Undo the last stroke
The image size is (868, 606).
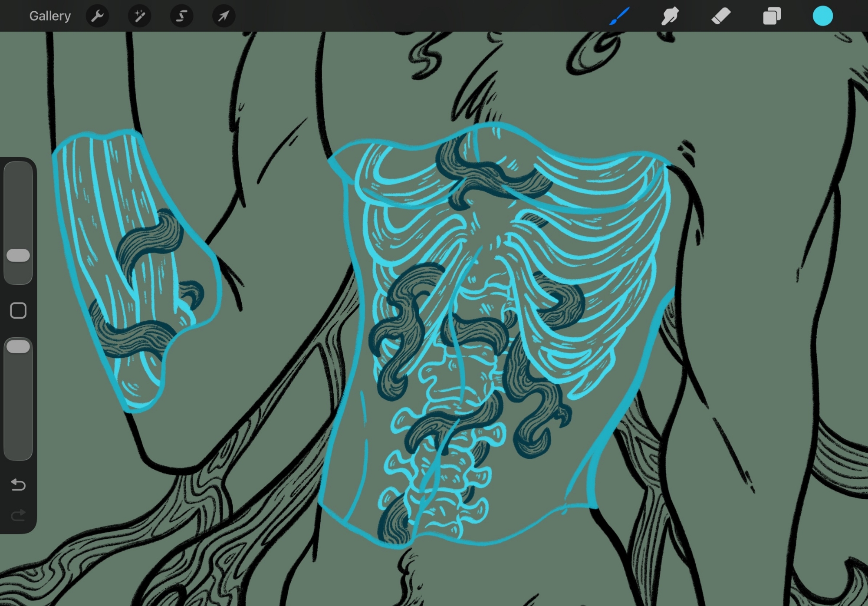(x=18, y=484)
